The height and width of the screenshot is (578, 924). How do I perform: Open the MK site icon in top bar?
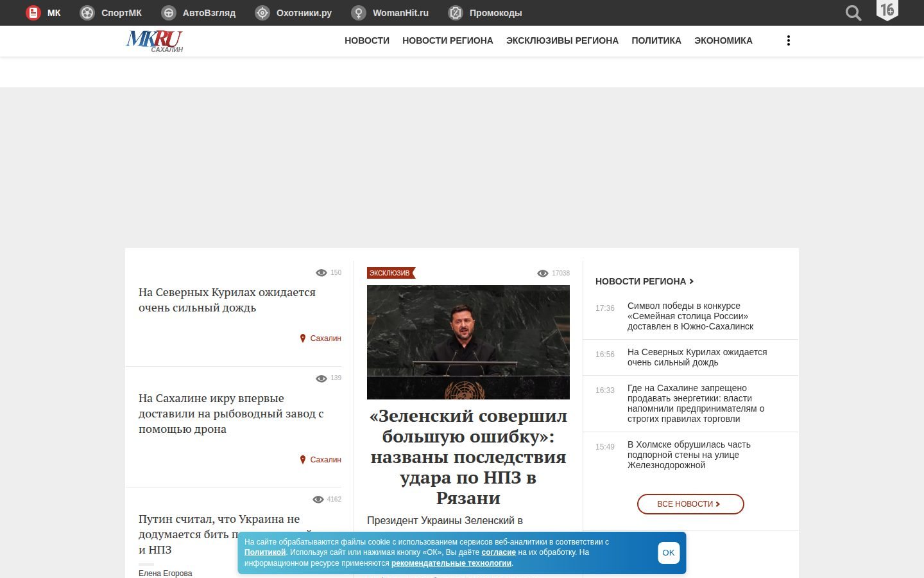[33, 13]
